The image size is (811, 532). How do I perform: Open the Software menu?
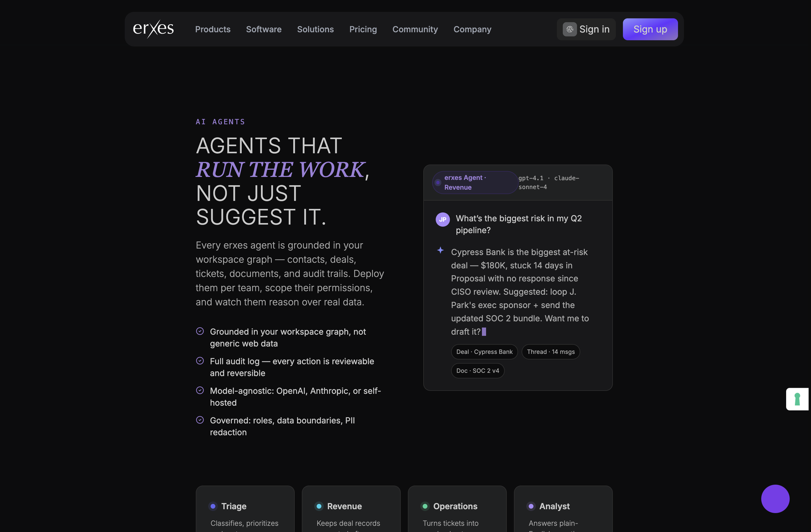tap(264, 29)
